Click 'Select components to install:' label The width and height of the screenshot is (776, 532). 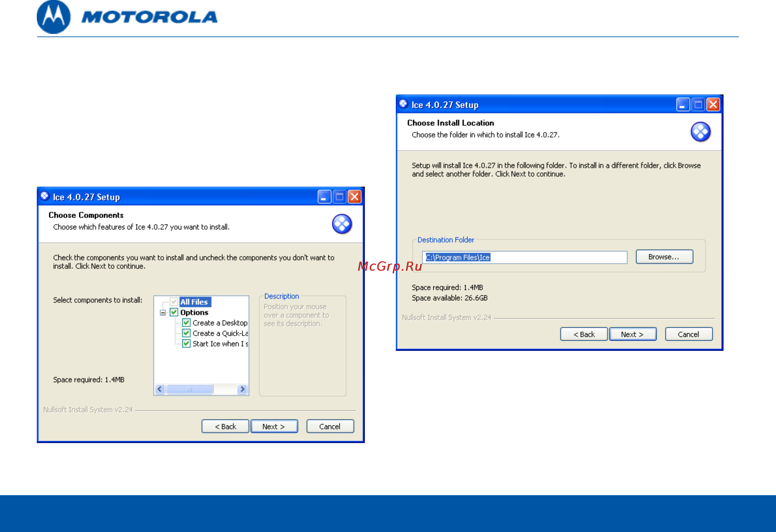point(97,300)
